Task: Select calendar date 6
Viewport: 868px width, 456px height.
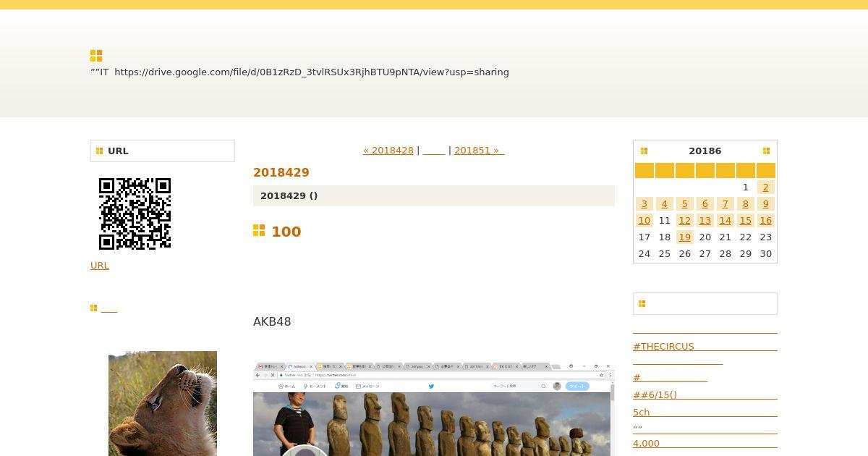Action: coord(705,204)
